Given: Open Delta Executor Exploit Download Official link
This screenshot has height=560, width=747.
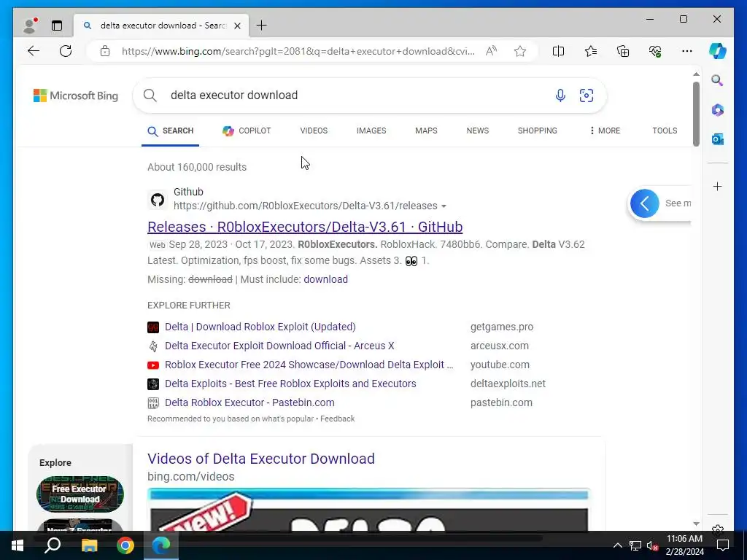Looking at the screenshot, I should (279, 346).
